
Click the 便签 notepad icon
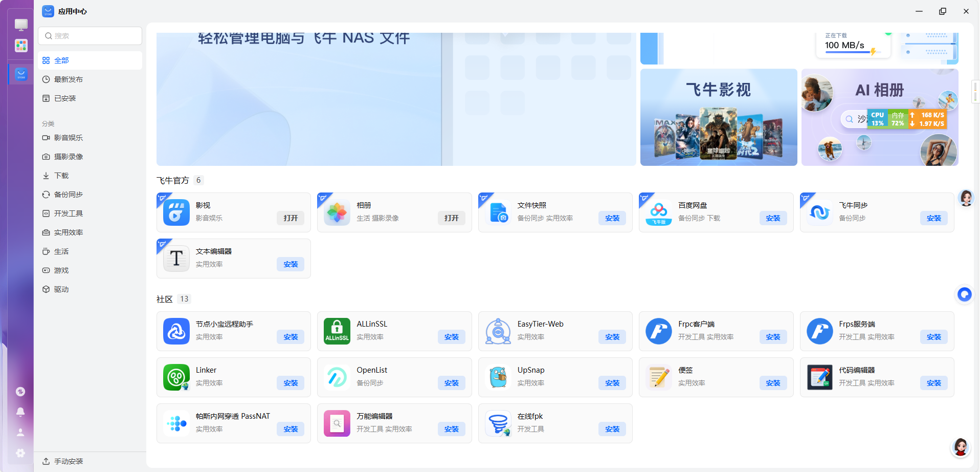click(659, 378)
